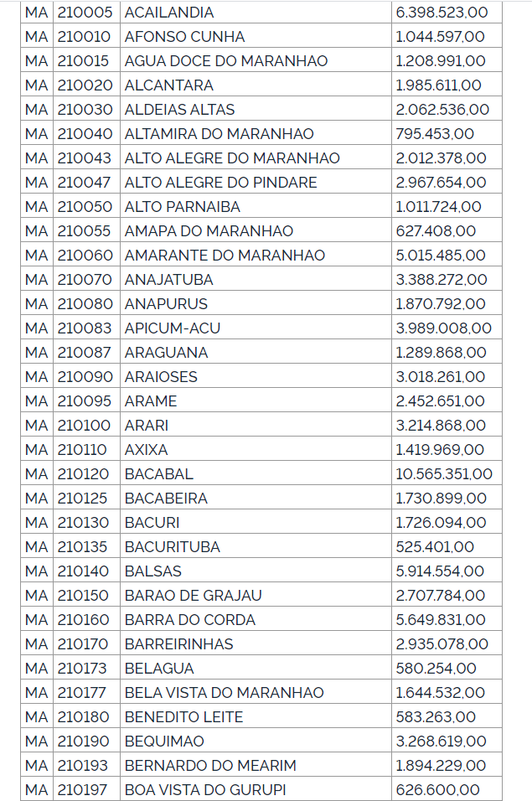Click the value 1.208.991,00
Screen dimensions: 532x801
point(440,61)
